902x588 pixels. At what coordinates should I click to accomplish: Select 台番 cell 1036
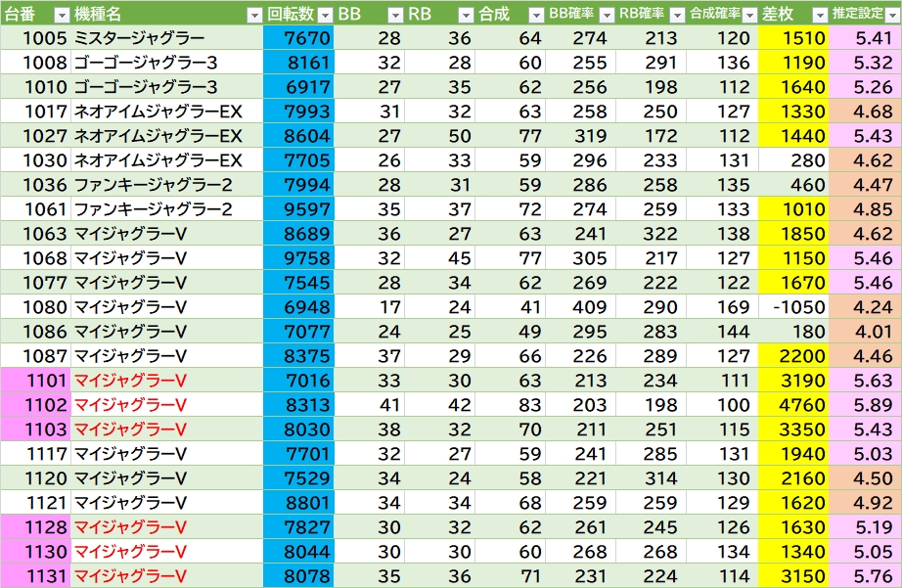pyautogui.click(x=35, y=185)
